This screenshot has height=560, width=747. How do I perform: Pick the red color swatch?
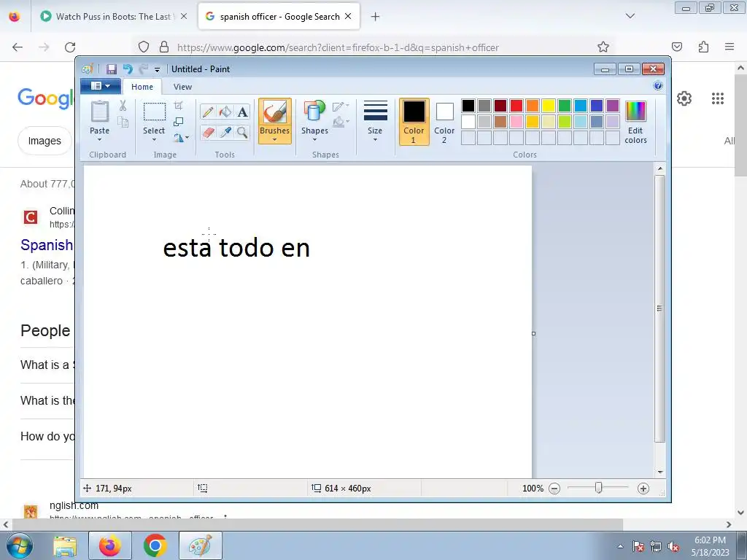516,106
